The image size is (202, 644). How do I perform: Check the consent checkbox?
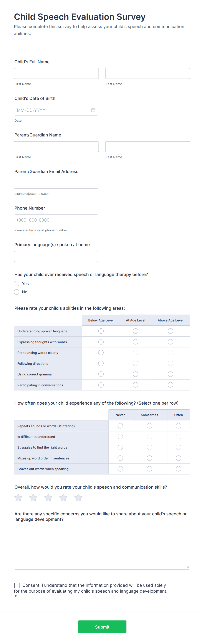[17, 585]
